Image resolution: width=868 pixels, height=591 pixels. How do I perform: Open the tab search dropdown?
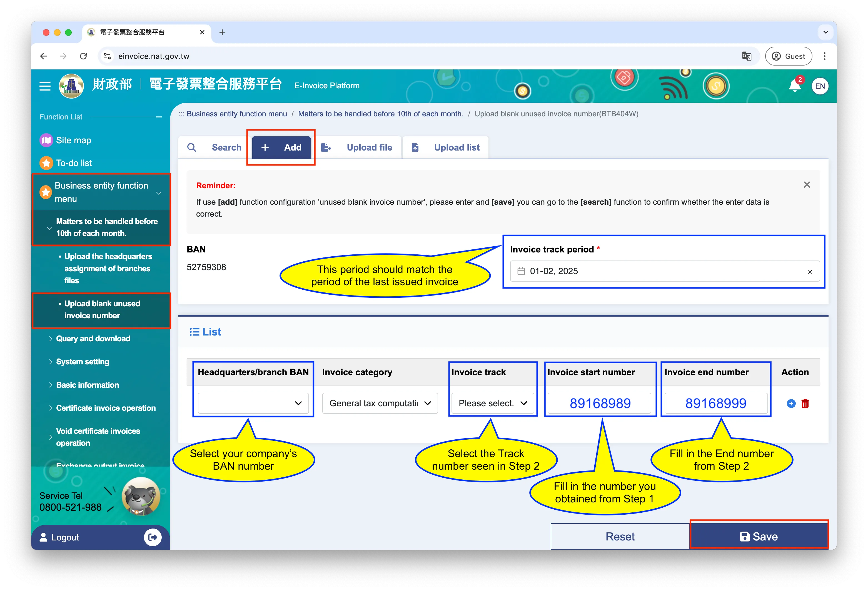[825, 32]
